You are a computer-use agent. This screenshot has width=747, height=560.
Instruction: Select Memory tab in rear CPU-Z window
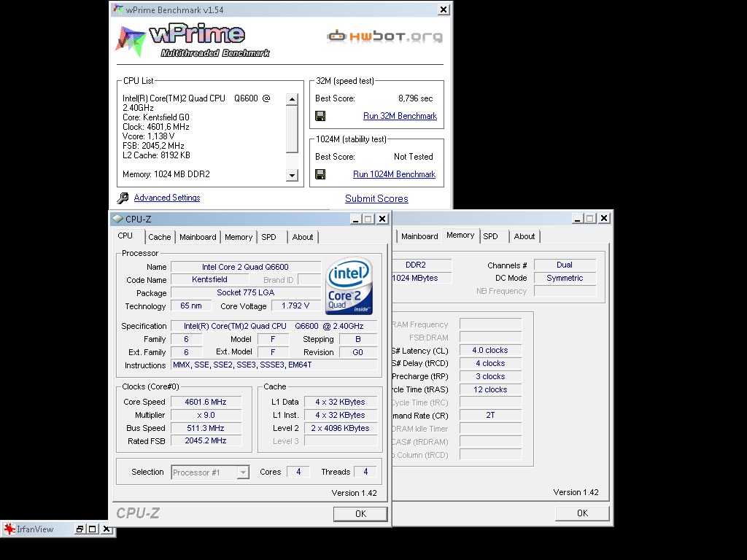coord(460,236)
